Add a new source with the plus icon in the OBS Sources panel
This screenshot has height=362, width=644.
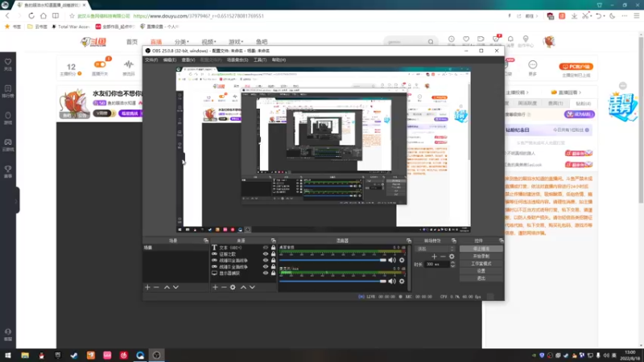click(x=215, y=287)
